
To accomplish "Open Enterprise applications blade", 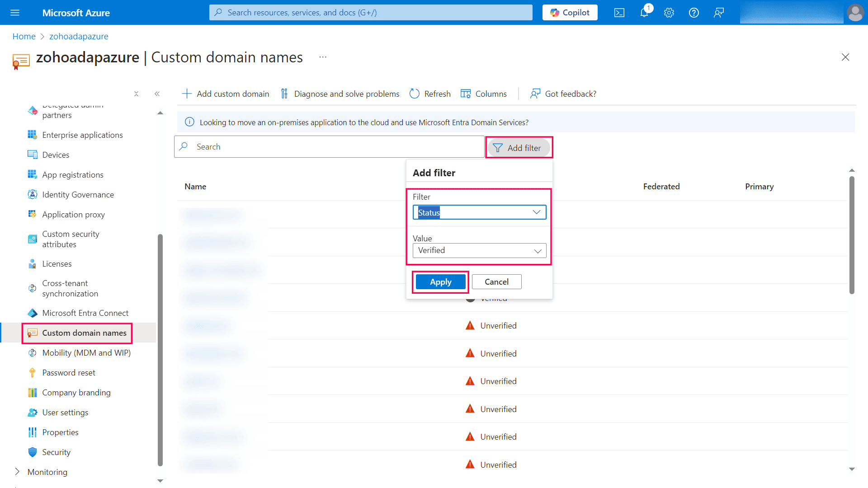I will click(82, 135).
